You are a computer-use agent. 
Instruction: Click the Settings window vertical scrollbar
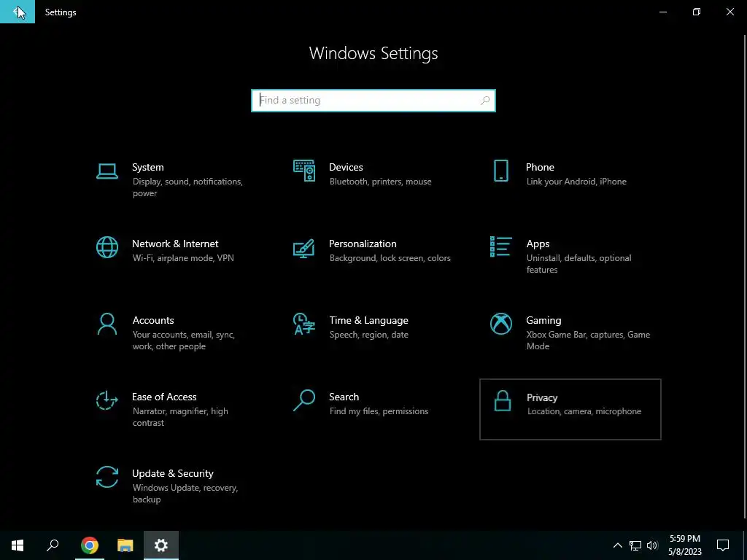coord(745,276)
